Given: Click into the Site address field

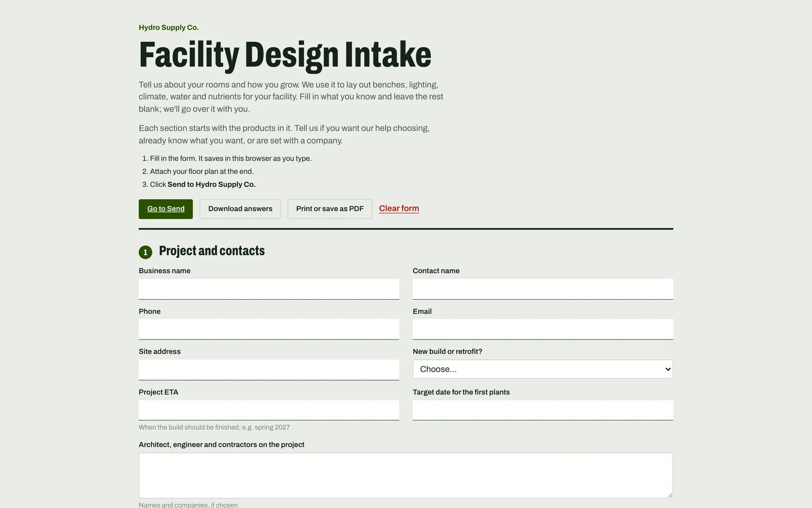Looking at the screenshot, I should click(269, 370).
